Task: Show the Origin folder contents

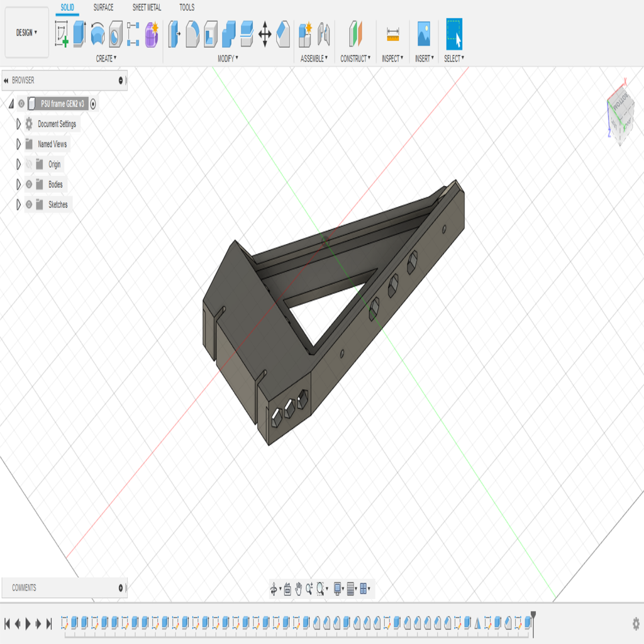Action: click(18, 164)
